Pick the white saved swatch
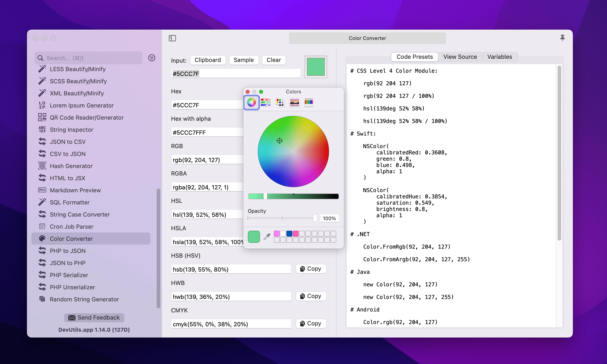This screenshot has height=364, width=607. click(283, 234)
